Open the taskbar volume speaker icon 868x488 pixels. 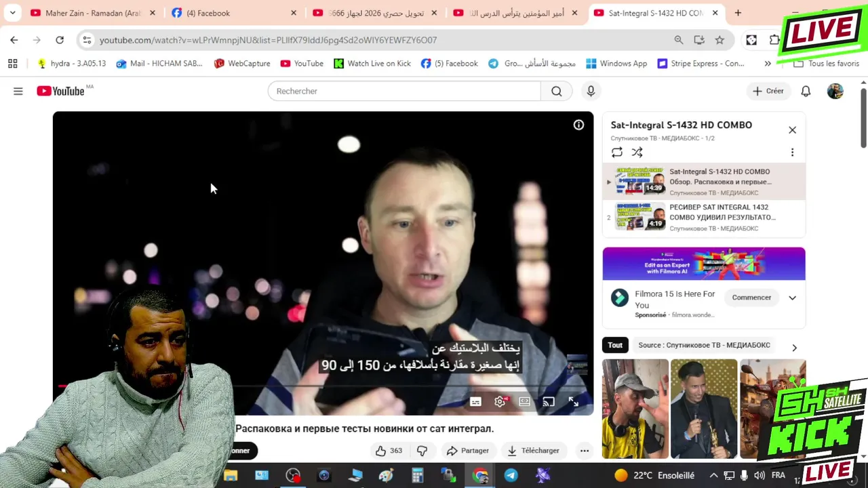pos(759,476)
